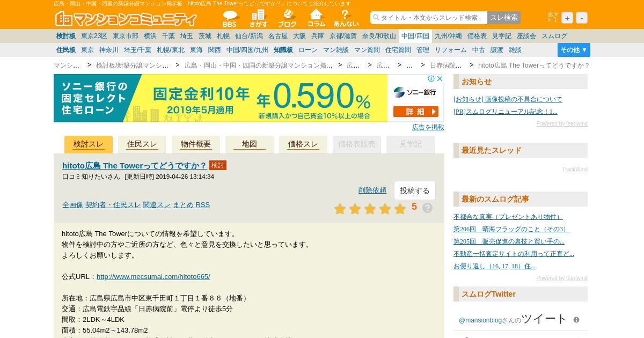The width and height of the screenshot is (644, 338).
Task: Focus the thread search input field
Action: tap(429, 18)
